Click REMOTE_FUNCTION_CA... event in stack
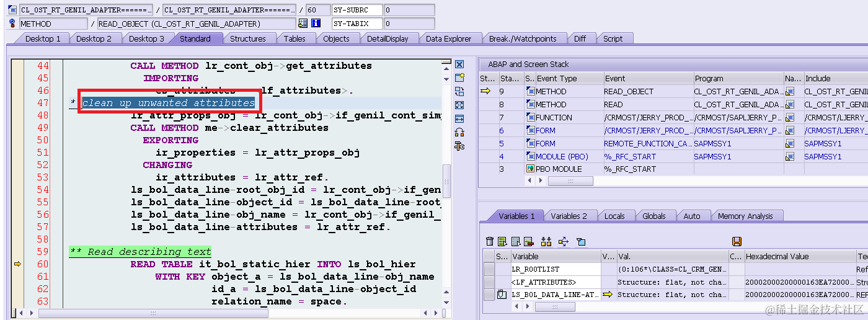 (x=648, y=144)
